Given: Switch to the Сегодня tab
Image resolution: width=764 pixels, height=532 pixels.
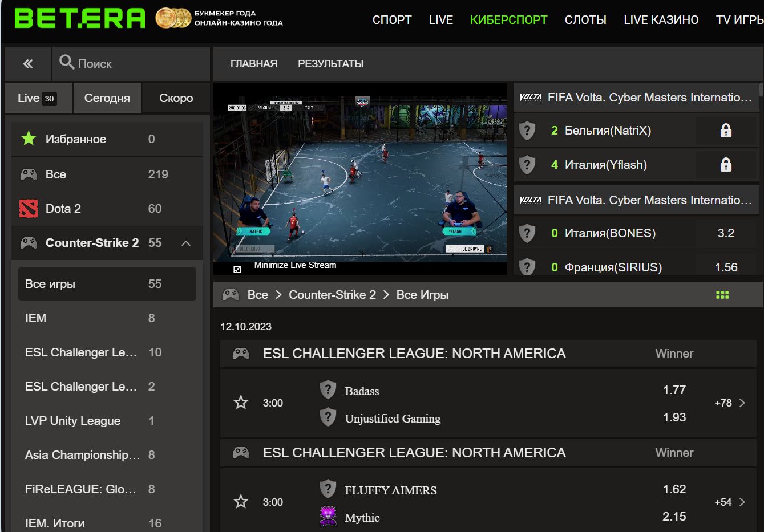Looking at the screenshot, I should coord(107,98).
